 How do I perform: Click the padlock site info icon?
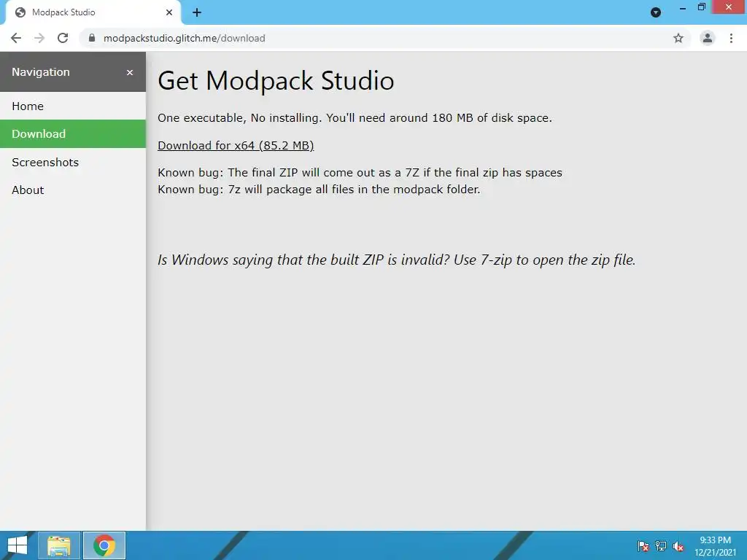coord(92,38)
